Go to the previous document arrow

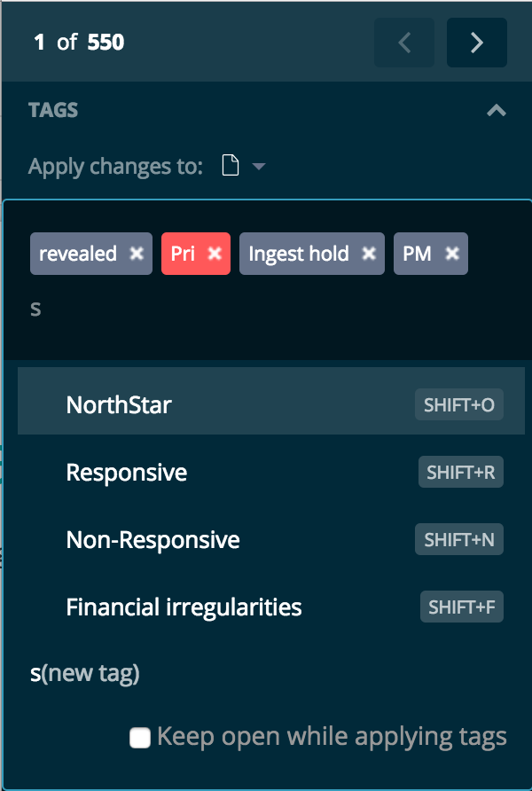[x=404, y=43]
